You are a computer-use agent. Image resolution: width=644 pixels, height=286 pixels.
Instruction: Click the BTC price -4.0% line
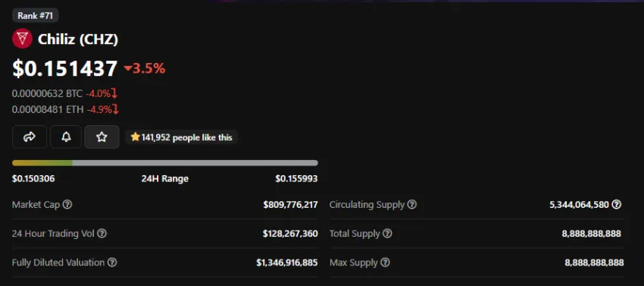(x=65, y=93)
